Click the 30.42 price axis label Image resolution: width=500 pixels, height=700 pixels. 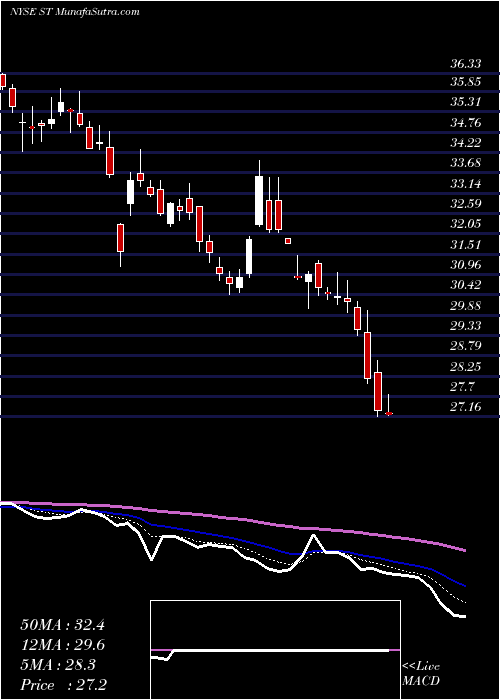[466, 285]
